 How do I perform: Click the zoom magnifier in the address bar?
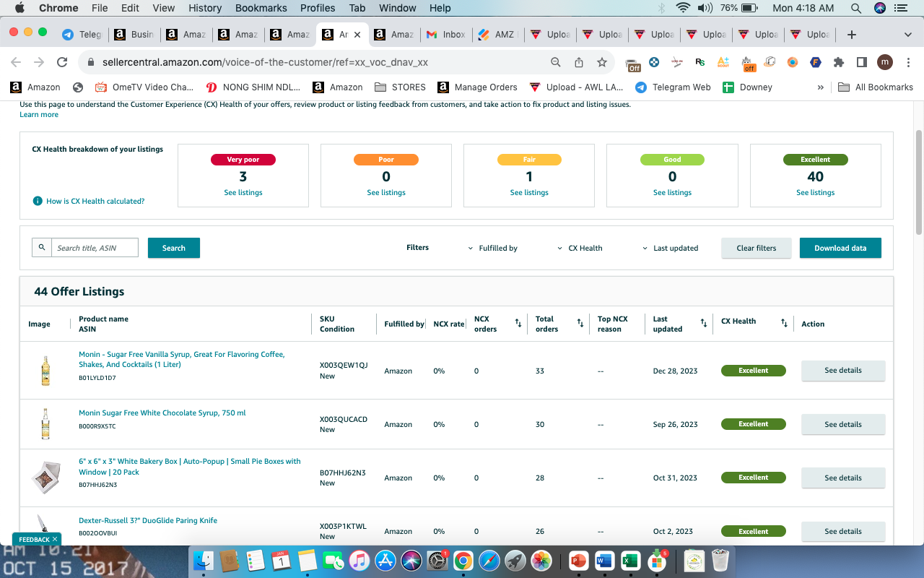coord(556,62)
